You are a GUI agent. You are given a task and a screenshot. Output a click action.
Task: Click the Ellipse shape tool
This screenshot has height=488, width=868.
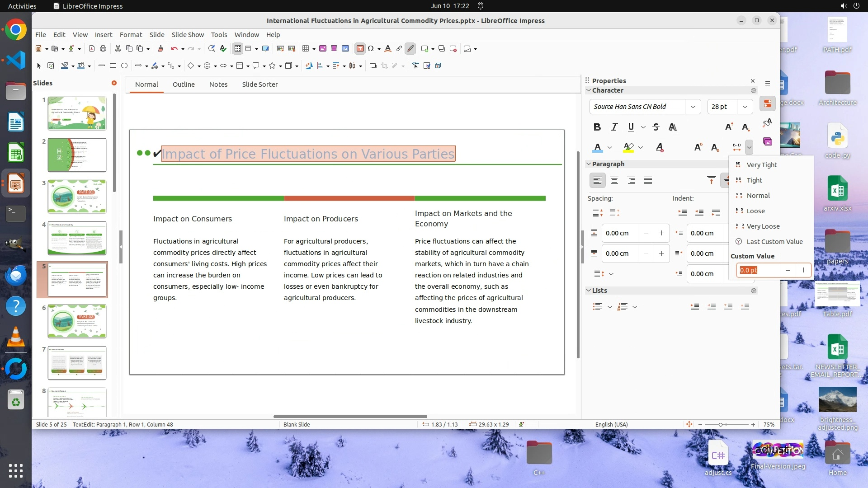click(x=124, y=66)
